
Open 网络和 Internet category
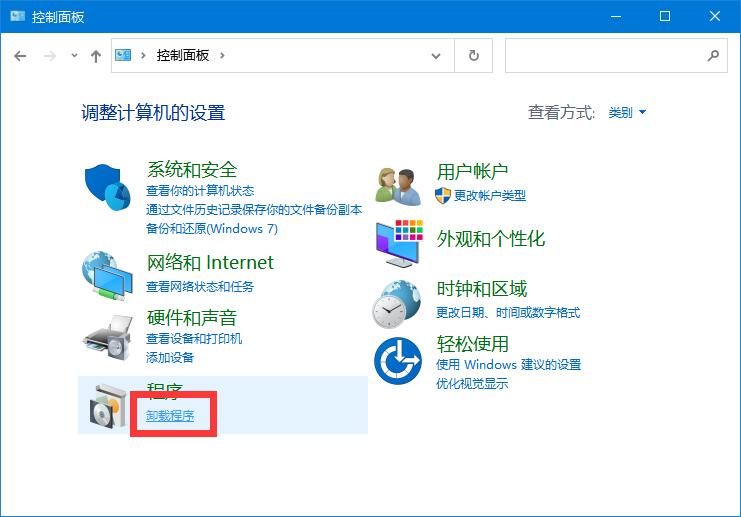coord(210,262)
